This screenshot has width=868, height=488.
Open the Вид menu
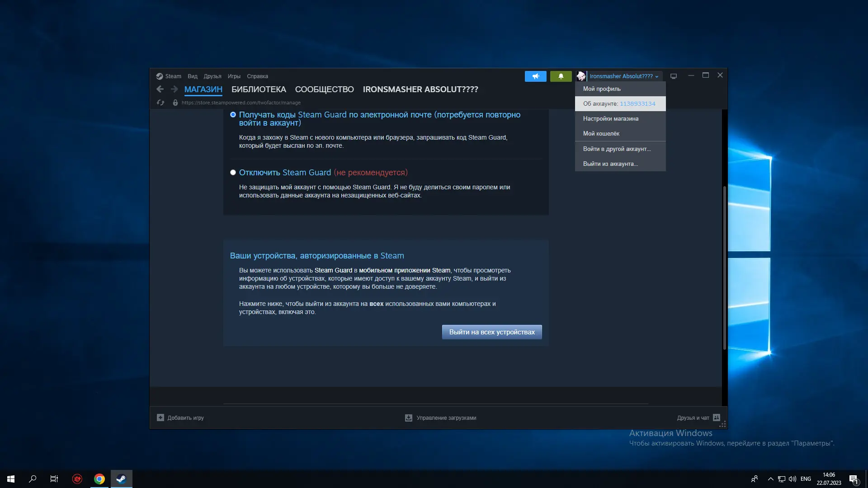[x=193, y=76]
